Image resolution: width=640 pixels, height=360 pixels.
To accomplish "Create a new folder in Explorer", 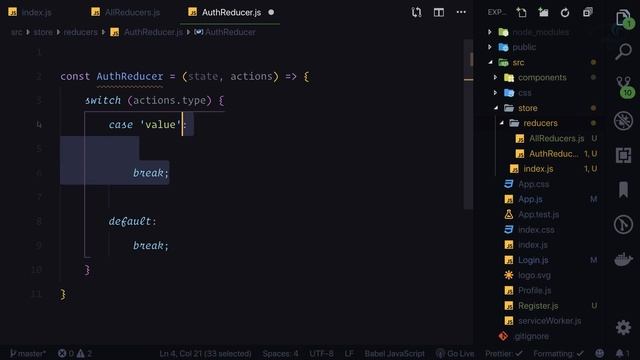I will [543, 12].
